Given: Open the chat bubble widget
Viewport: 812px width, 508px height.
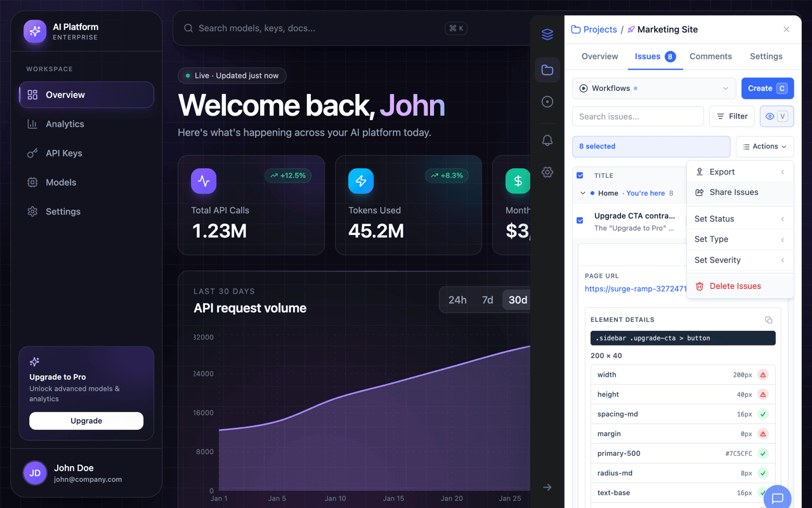Looking at the screenshot, I should coord(778,498).
